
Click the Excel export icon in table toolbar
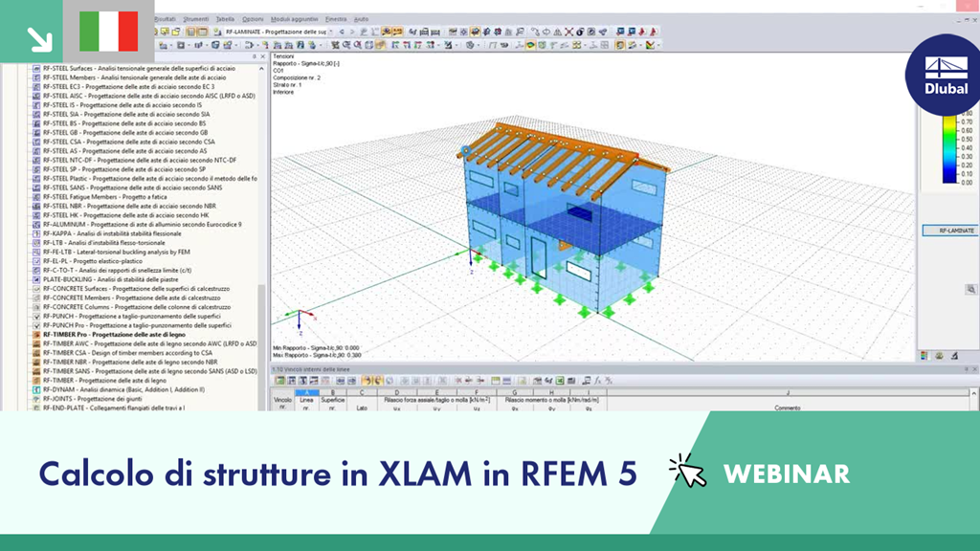(561, 381)
